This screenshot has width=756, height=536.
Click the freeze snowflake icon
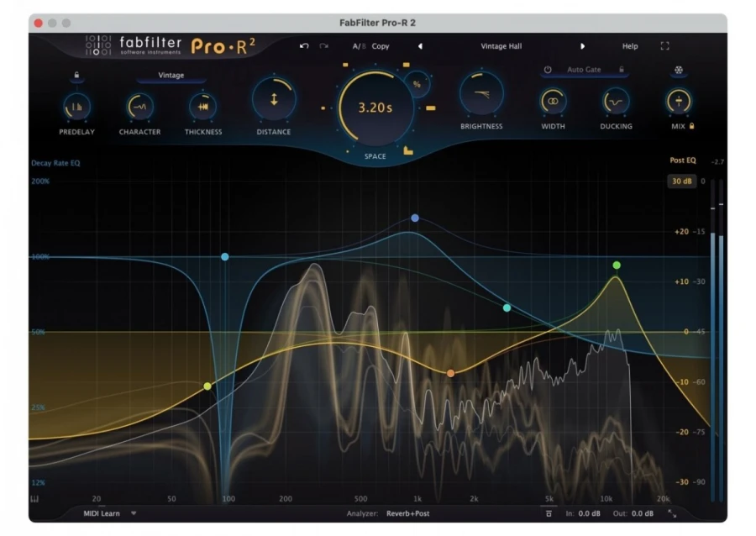[679, 70]
